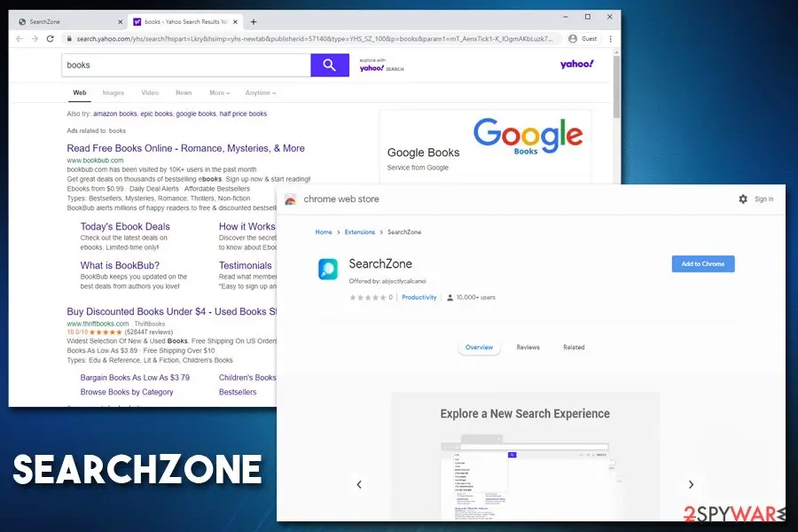Go to Extensions in the store breadcrumb
Screen dimensions: 798x532
click(359, 232)
